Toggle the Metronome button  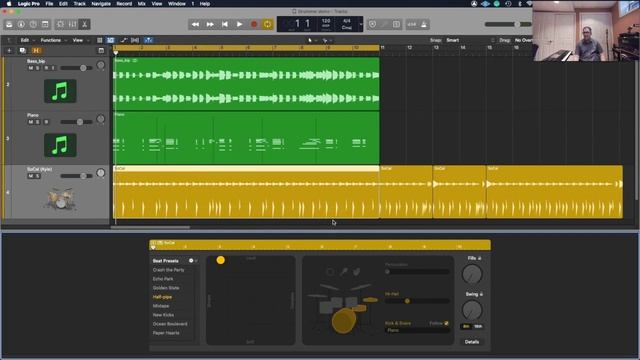point(424,24)
